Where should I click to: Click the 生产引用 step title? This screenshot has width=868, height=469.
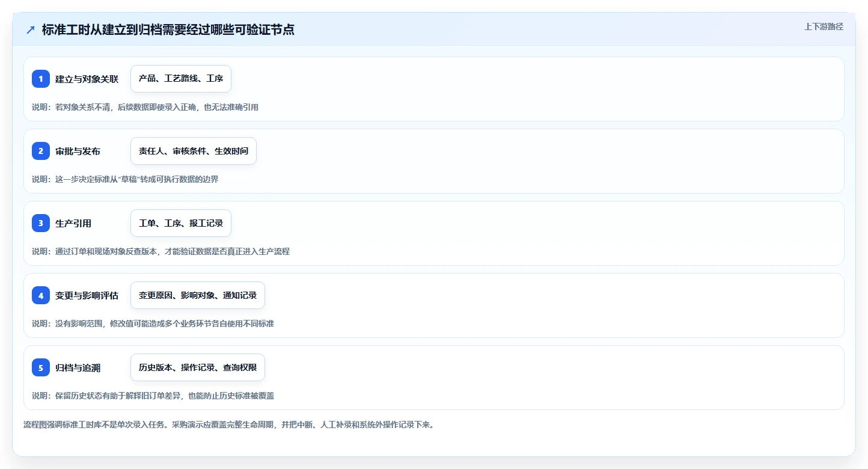[73, 223]
